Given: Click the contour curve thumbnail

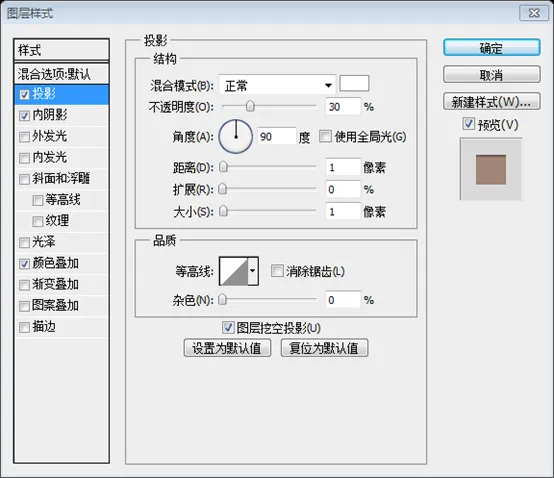Looking at the screenshot, I should (234, 271).
